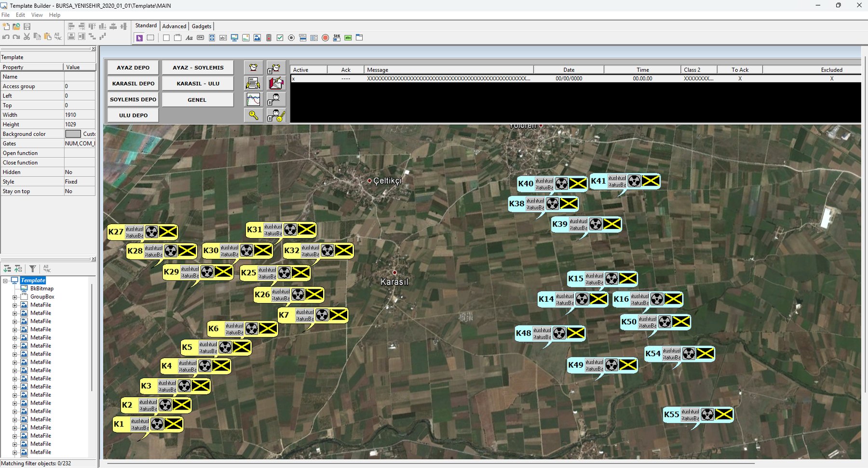This screenshot has height=468, width=868.
Task: Cut the selection with the scissors icon
Action: 27,37
